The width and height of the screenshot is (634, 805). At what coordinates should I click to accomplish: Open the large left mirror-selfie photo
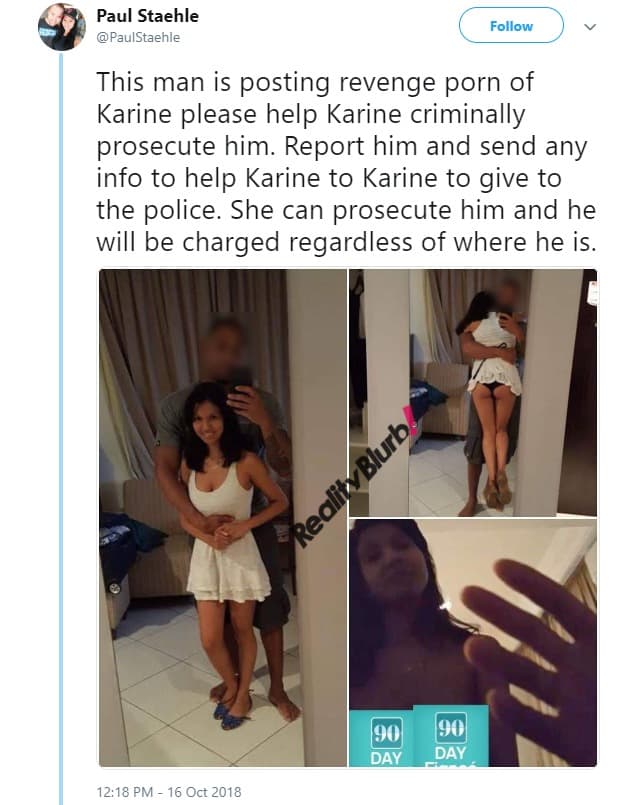pyautogui.click(x=223, y=518)
